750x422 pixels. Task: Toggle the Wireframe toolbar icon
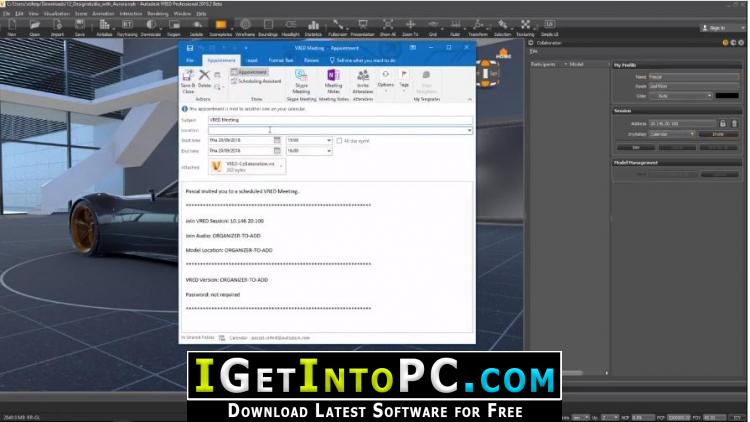(245, 28)
